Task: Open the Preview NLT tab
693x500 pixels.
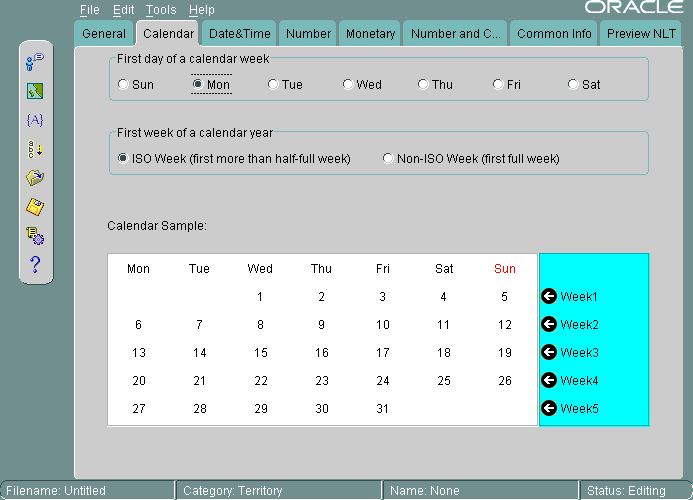Action: point(641,33)
